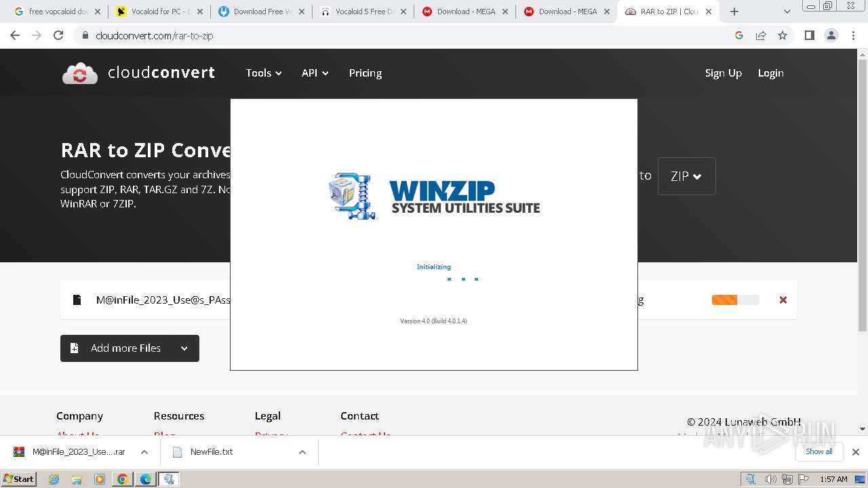Click the Legal footer heading

pyautogui.click(x=268, y=416)
